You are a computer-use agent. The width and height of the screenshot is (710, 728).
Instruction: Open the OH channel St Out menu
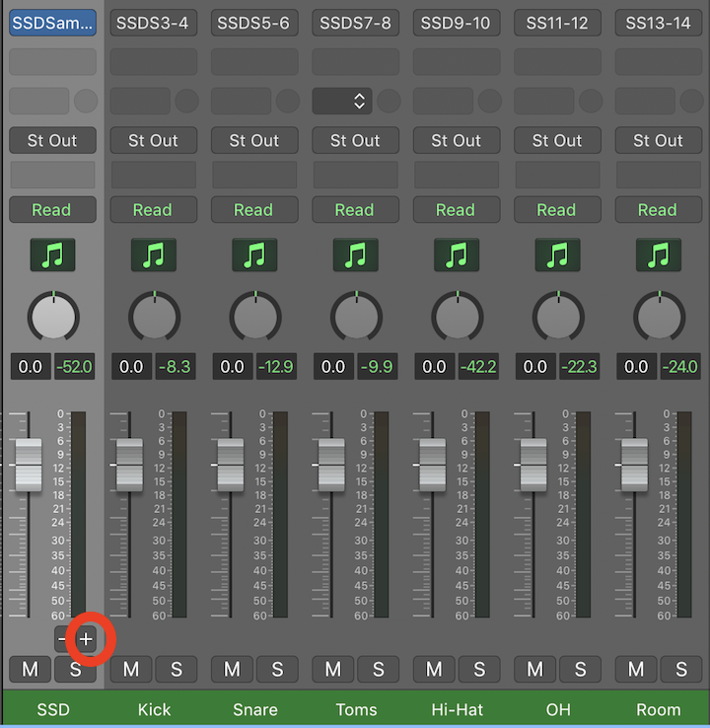pos(557,140)
